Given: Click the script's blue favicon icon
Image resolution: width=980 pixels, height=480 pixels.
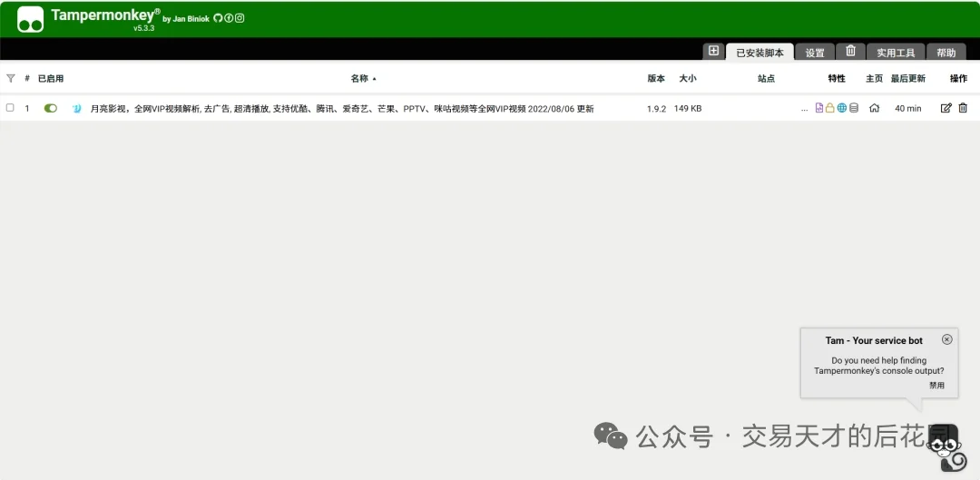Looking at the screenshot, I should click(77, 108).
